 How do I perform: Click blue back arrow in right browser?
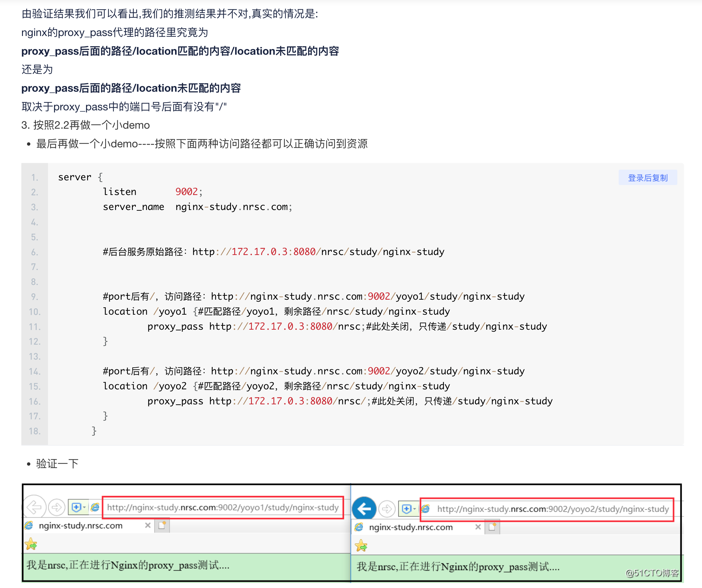click(x=364, y=509)
